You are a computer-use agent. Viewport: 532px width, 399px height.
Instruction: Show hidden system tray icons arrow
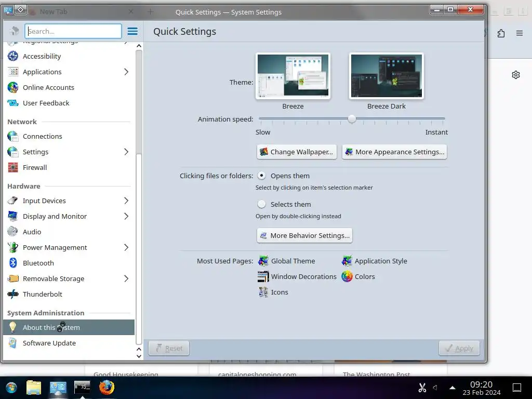coord(453,388)
